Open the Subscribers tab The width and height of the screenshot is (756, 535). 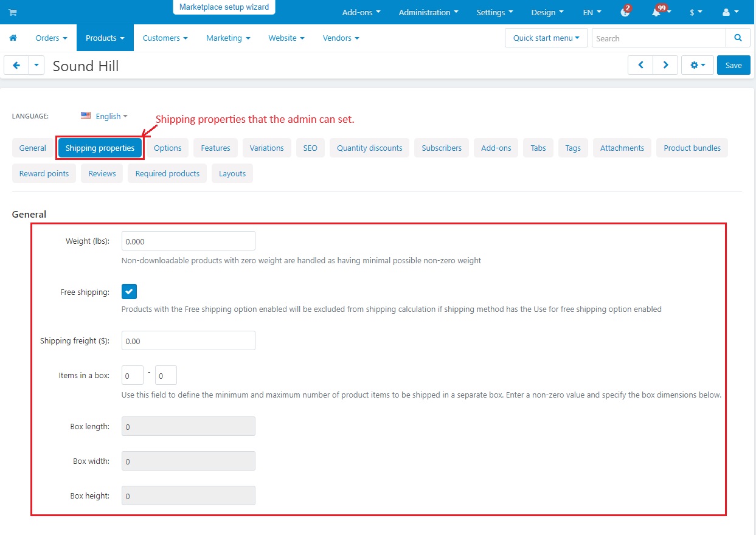pyautogui.click(x=442, y=148)
